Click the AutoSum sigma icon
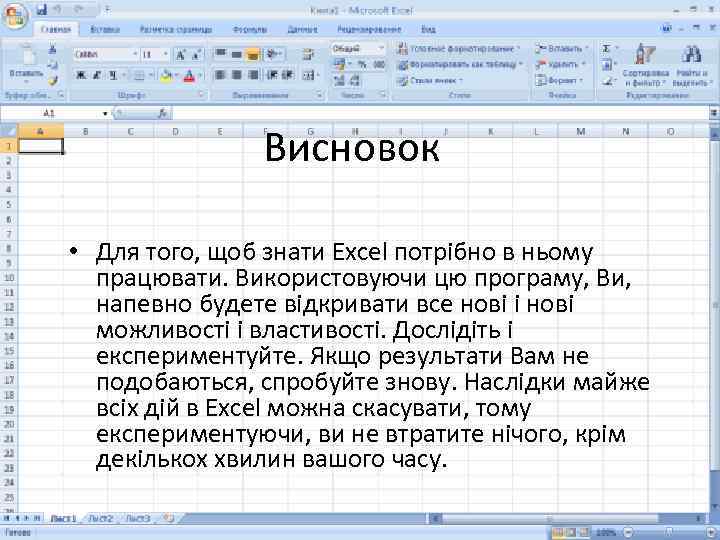The width and height of the screenshot is (720, 540). pos(607,49)
